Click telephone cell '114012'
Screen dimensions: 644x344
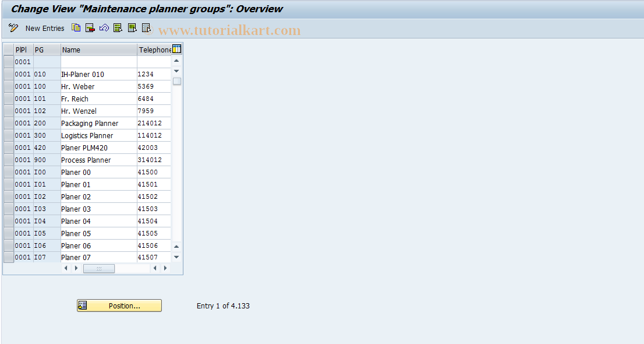tap(154, 135)
